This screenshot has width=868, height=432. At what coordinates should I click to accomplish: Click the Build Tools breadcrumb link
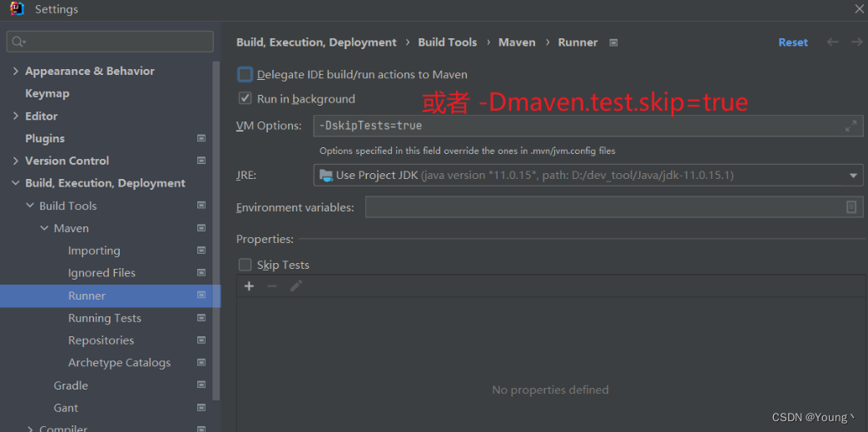pos(447,42)
